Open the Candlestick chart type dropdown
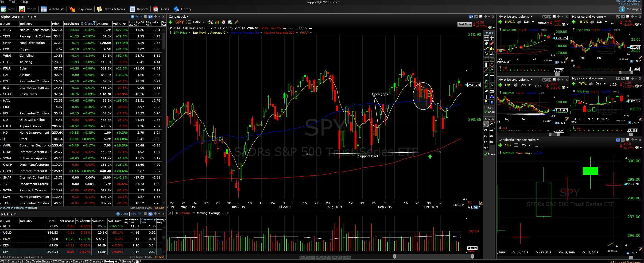 [179, 17]
